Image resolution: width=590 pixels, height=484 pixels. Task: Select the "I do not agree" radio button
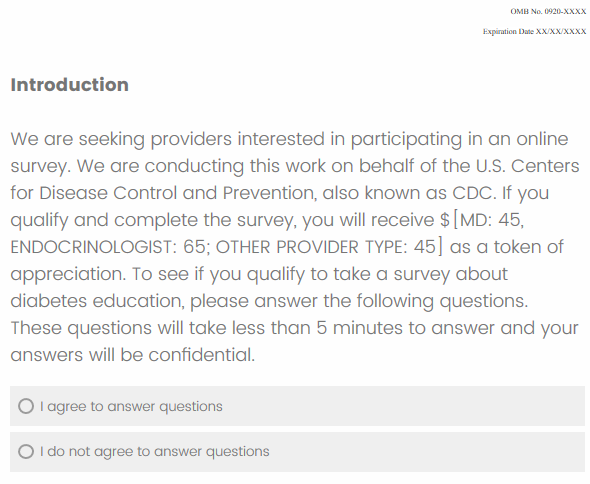click(26, 451)
